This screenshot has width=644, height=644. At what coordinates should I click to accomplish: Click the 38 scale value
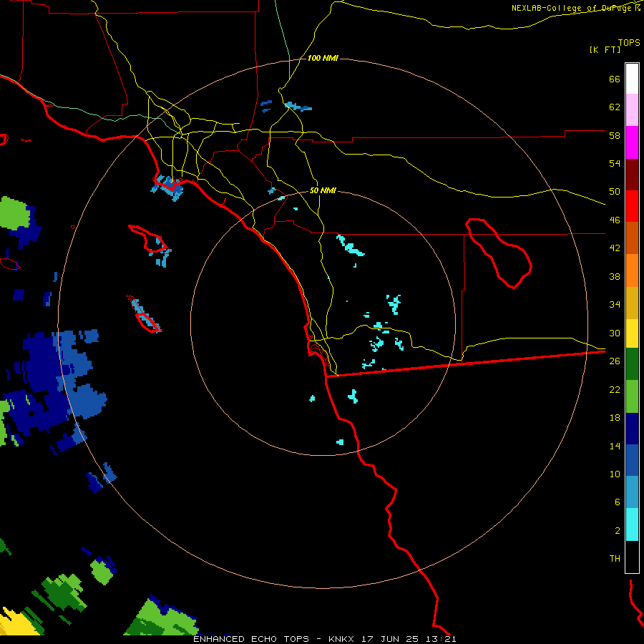[x=615, y=276]
